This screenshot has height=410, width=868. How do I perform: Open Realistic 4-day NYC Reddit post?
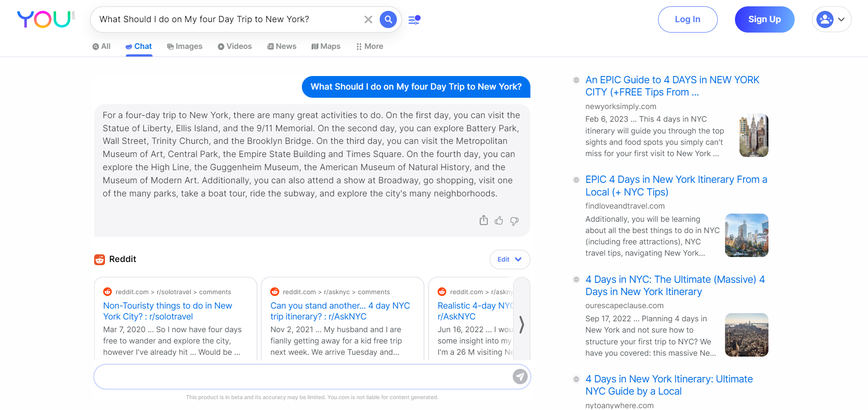(475, 311)
